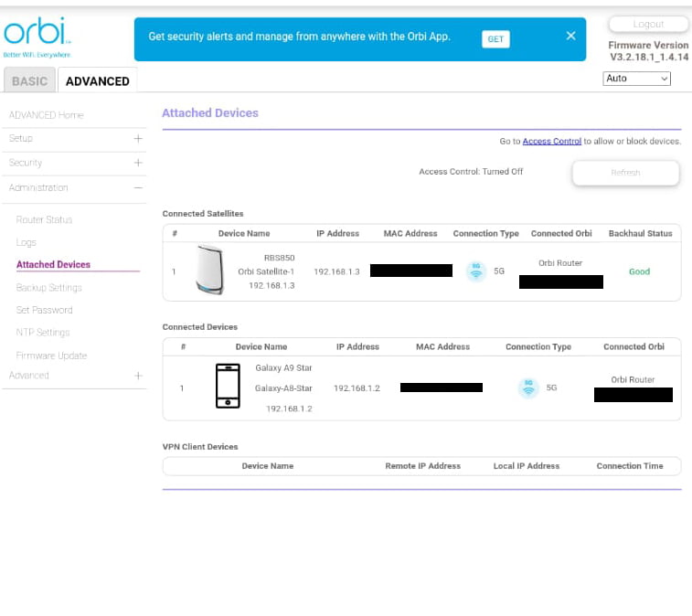Open Set Password page

point(44,310)
